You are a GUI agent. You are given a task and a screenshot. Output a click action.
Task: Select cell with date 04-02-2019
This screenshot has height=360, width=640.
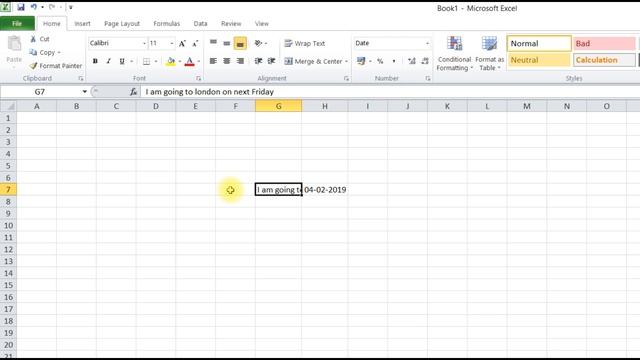(x=325, y=190)
